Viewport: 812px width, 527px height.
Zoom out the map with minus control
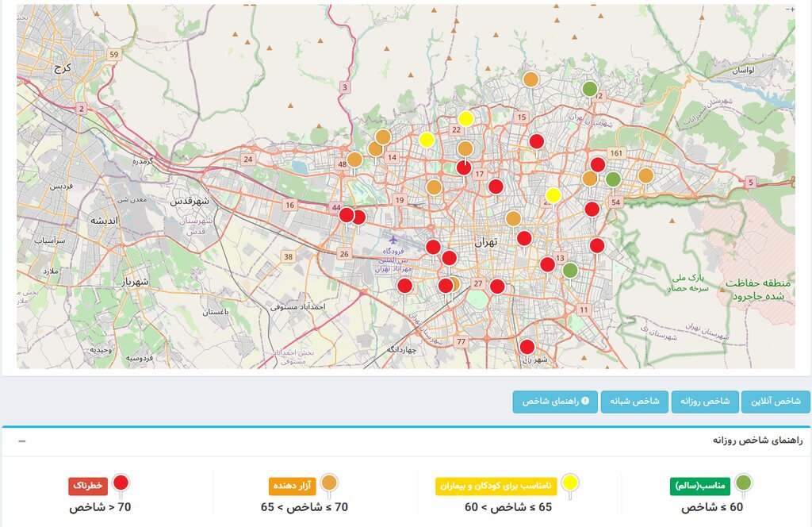click(x=786, y=9)
